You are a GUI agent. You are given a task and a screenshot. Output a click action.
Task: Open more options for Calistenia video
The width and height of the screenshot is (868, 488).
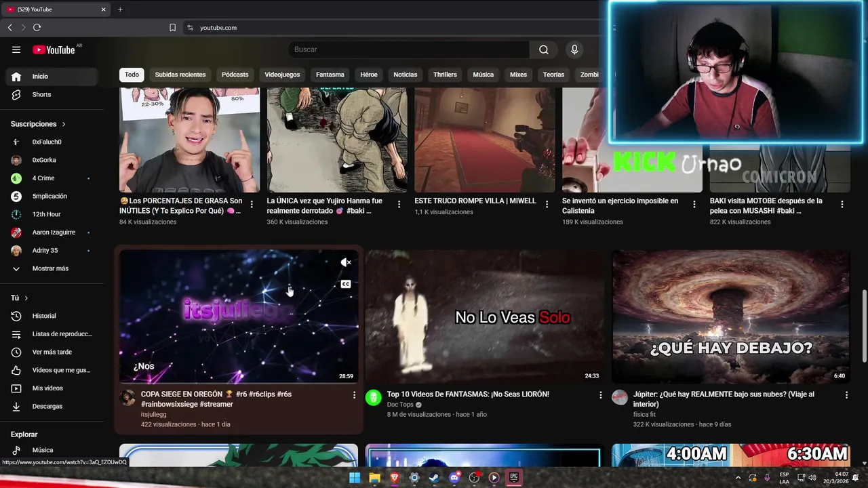[x=694, y=204]
